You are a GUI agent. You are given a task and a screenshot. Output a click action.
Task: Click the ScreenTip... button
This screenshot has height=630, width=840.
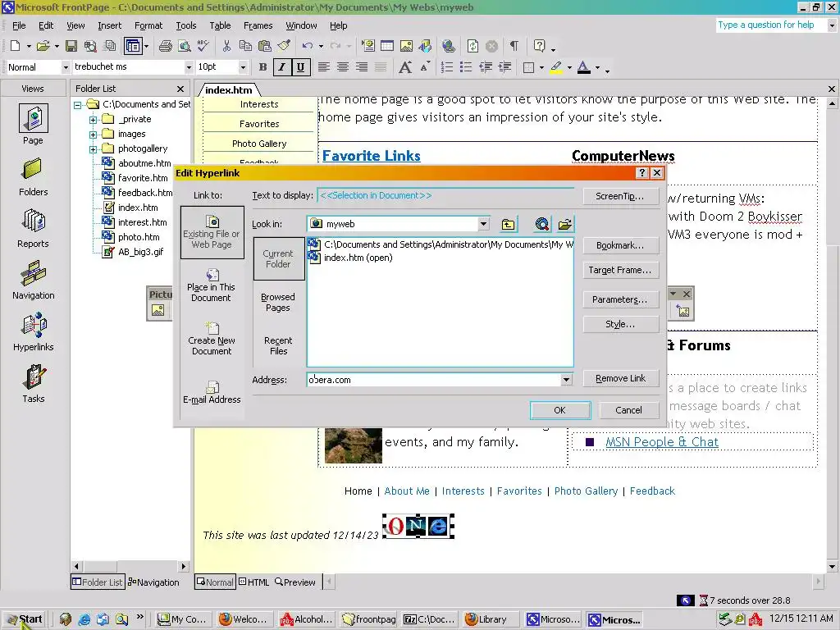[x=620, y=196]
